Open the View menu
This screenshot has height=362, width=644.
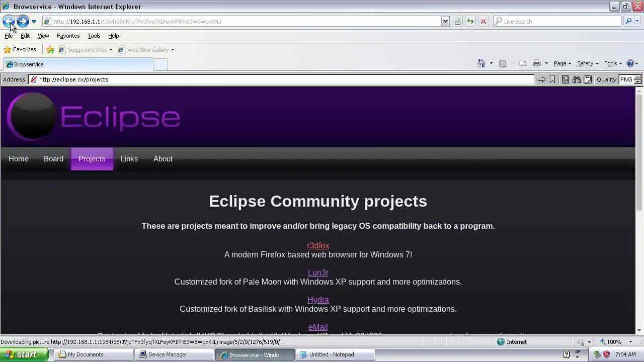(x=43, y=36)
